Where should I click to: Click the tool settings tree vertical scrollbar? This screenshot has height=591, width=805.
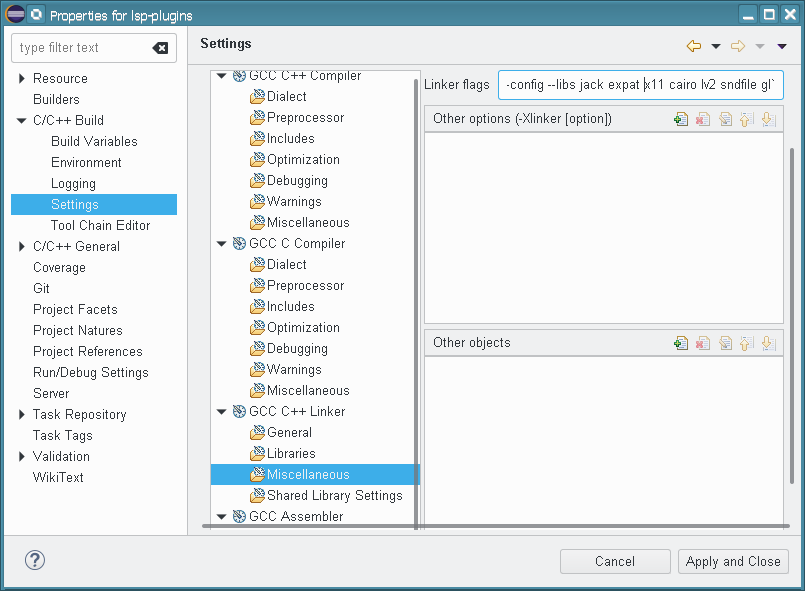(x=416, y=300)
